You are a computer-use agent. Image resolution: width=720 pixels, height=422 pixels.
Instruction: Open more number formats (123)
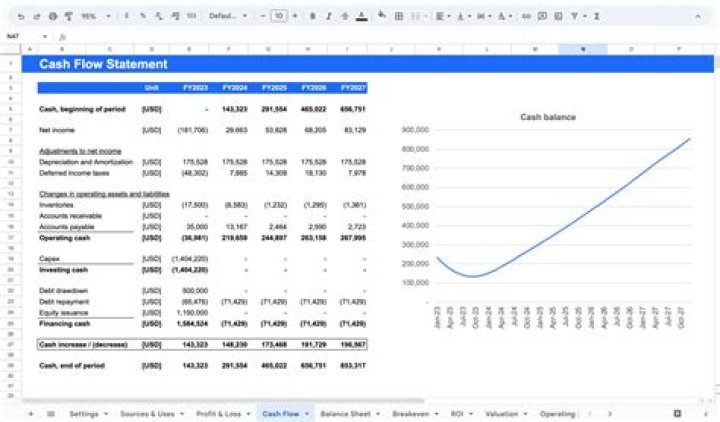tap(191, 16)
